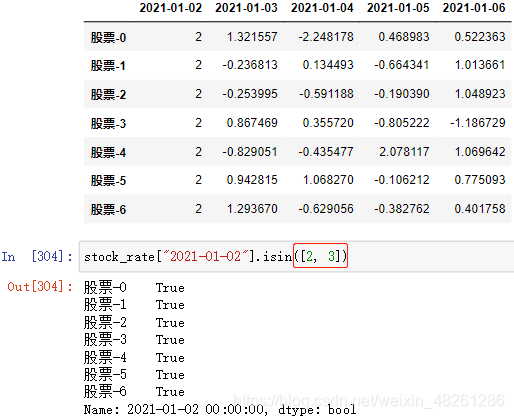Click the stock_rate variable in code
The width and height of the screenshot is (514, 419).
click(119, 257)
